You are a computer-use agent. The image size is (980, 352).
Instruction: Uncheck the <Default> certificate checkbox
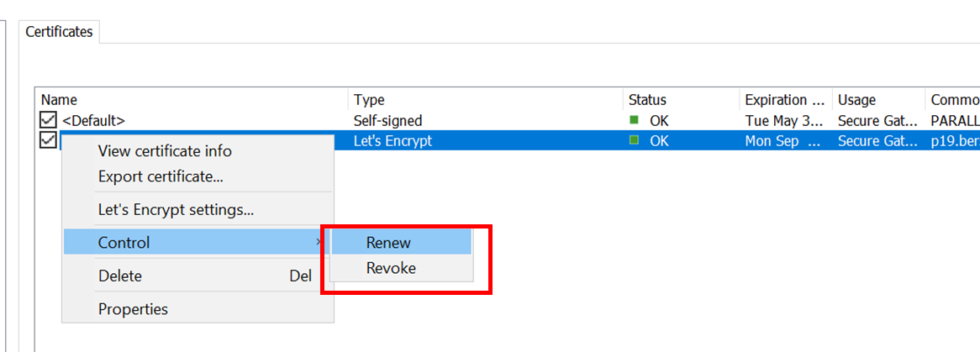click(48, 120)
